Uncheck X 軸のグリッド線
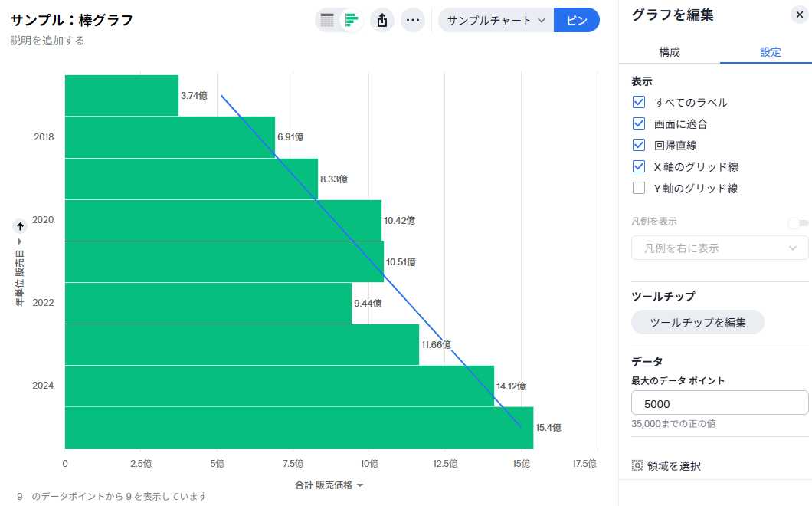This screenshot has height=506, width=812. point(639,166)
